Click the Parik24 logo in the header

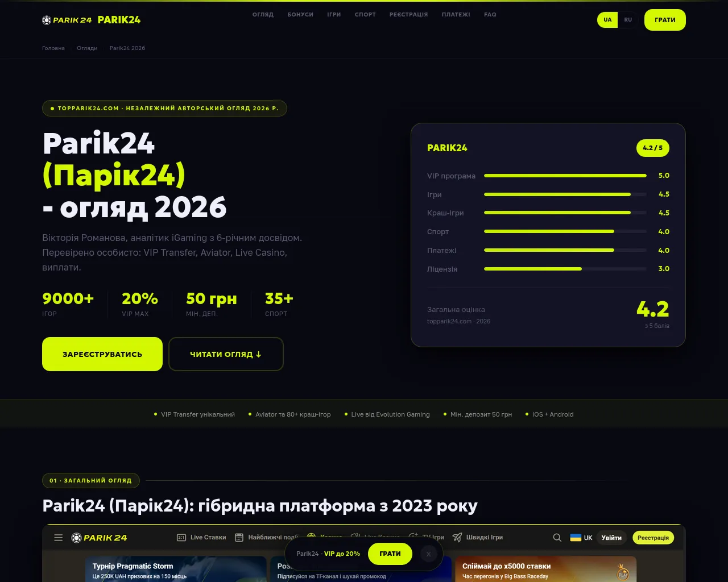(x=67, y=20)
